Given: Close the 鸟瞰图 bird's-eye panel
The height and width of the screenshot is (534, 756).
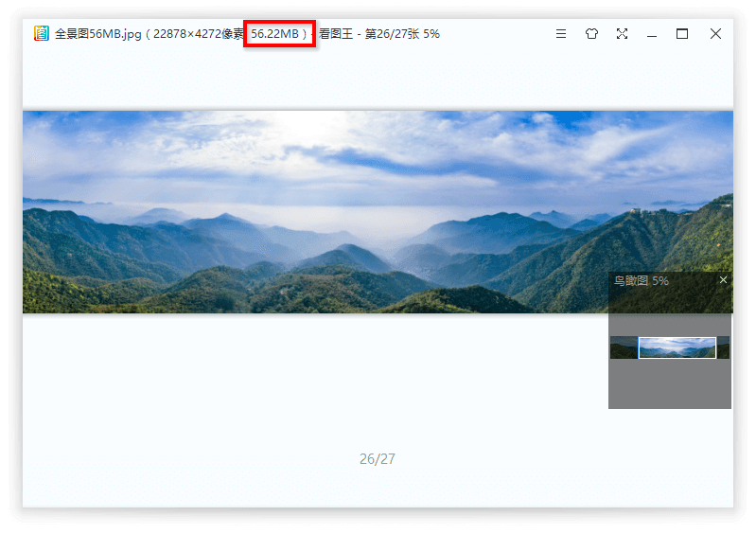Looking at the screenshot, I should click(724, 280).
